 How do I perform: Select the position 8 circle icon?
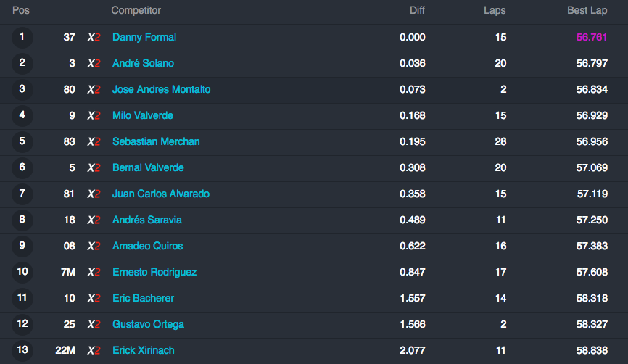[22, 220]
